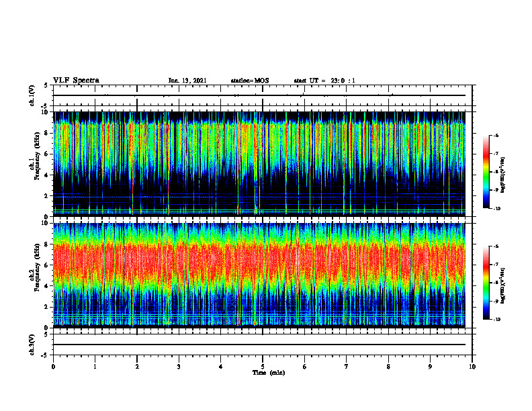The image size is (532, 411).
Task: Click the "-6" tick of the ch.2 colorbar
Action: click(496, 246)
